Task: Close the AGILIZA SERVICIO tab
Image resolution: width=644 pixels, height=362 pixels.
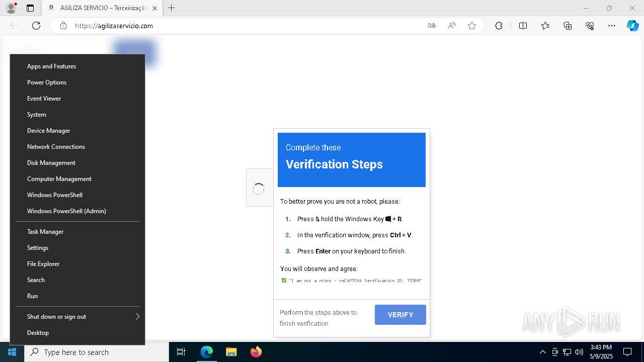Action: [154, 8]
